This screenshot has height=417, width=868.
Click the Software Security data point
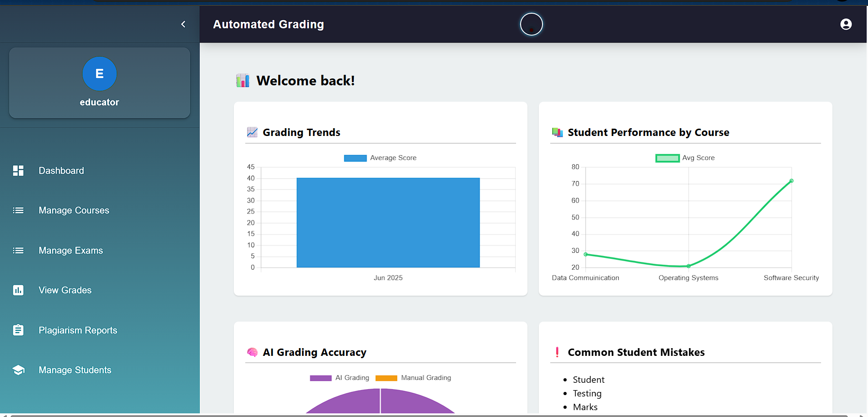791,181
